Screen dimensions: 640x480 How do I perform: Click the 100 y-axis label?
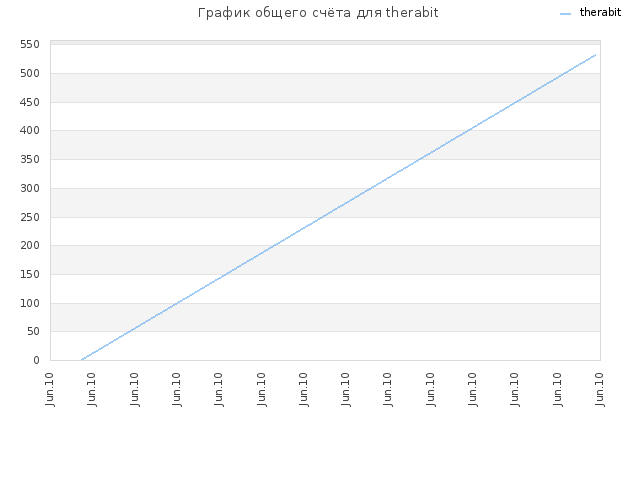[x=30, y=304]
